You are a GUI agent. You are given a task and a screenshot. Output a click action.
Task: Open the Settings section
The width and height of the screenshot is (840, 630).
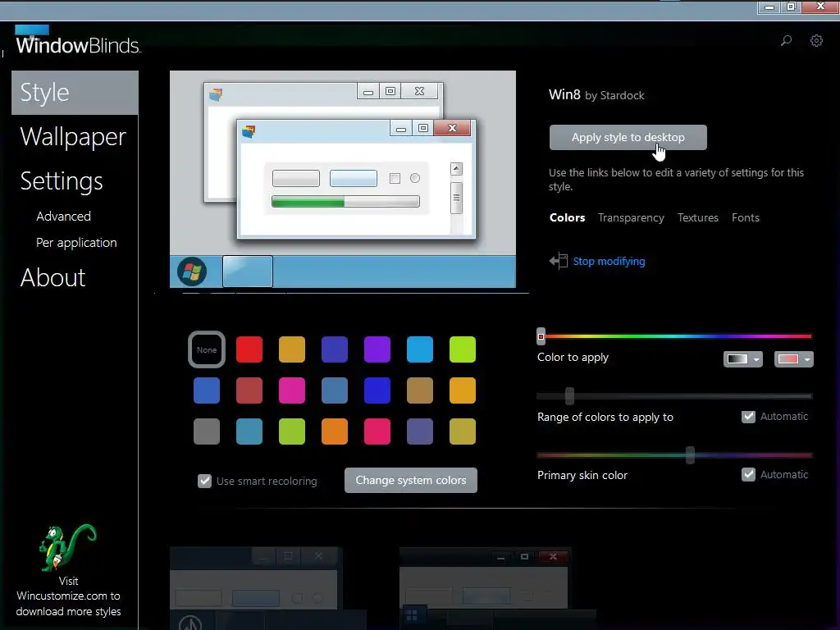pyautogui.click(x=62, y=181)
